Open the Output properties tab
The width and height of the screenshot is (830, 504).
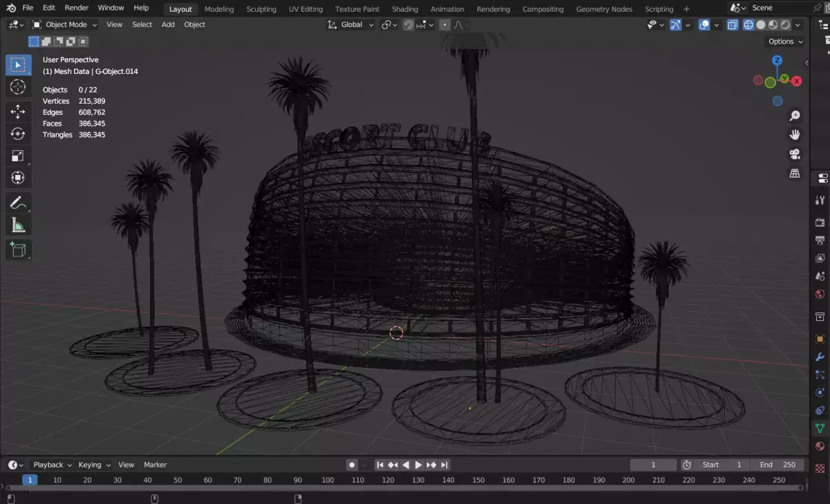[x=820, y=241]
